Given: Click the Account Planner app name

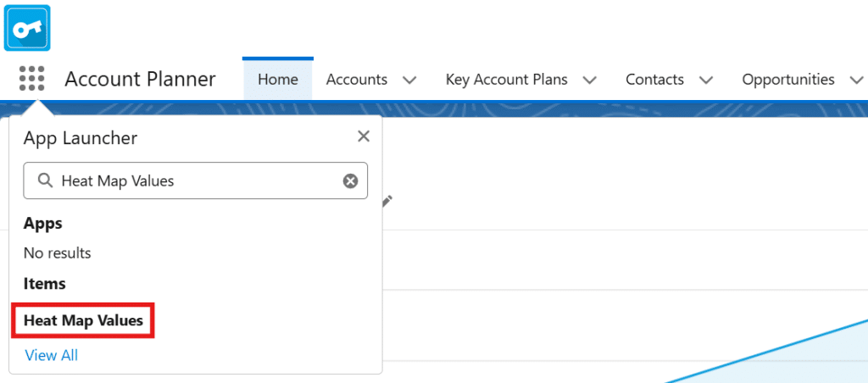Looking at the screenshot, I should click(x=140, y=80).
